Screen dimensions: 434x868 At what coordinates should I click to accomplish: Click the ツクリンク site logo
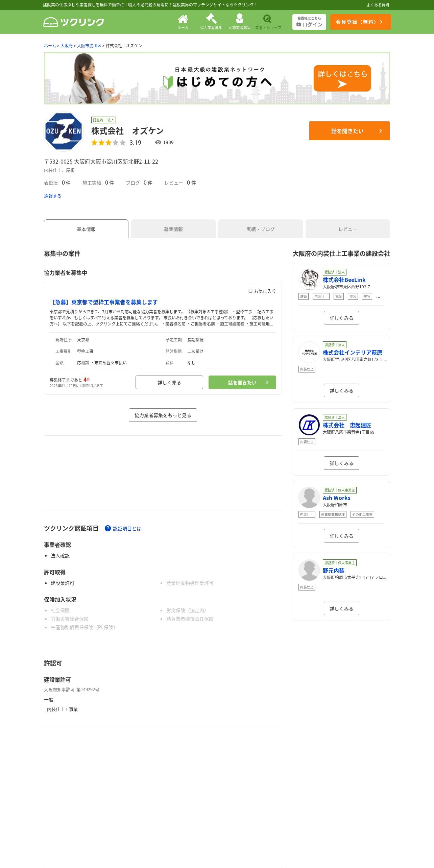click(x=73, y=22)
